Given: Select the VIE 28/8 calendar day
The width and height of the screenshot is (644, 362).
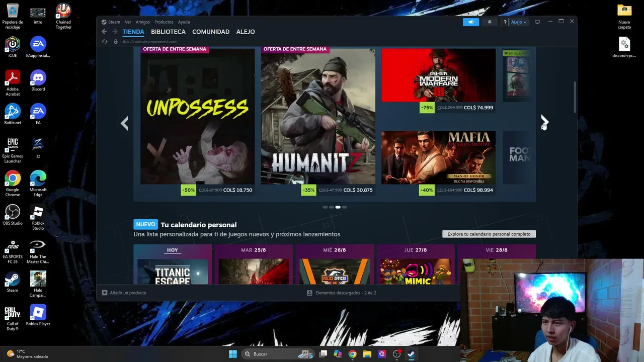Looking at the screenshot, I should tap(497, 250).
